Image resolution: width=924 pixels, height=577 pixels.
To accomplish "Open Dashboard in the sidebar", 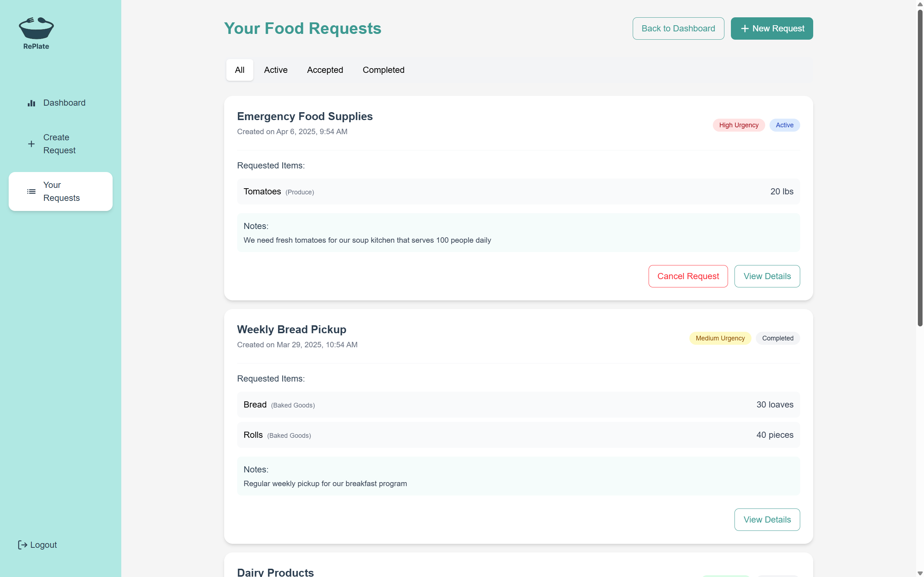I will click(64, 103).
